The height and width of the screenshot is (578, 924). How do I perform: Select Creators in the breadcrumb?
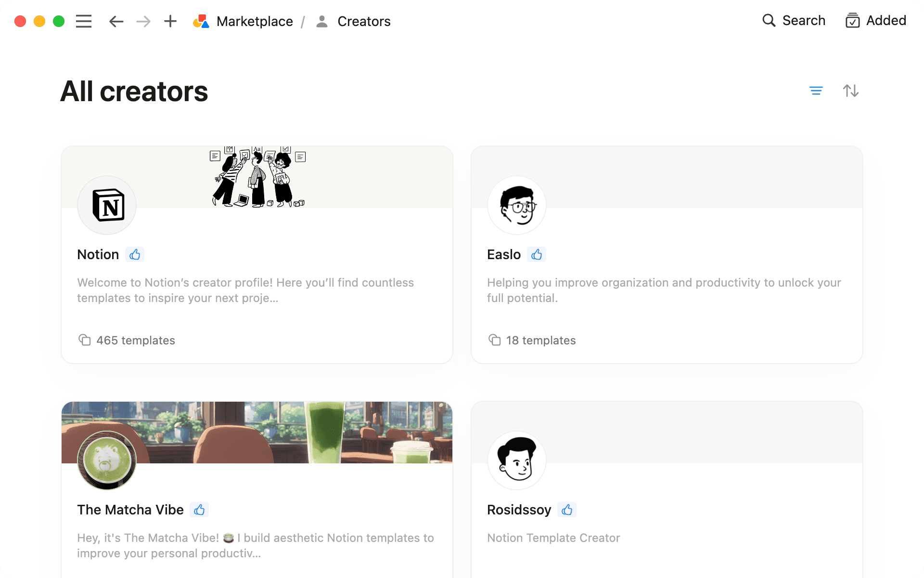click(364, 21)
